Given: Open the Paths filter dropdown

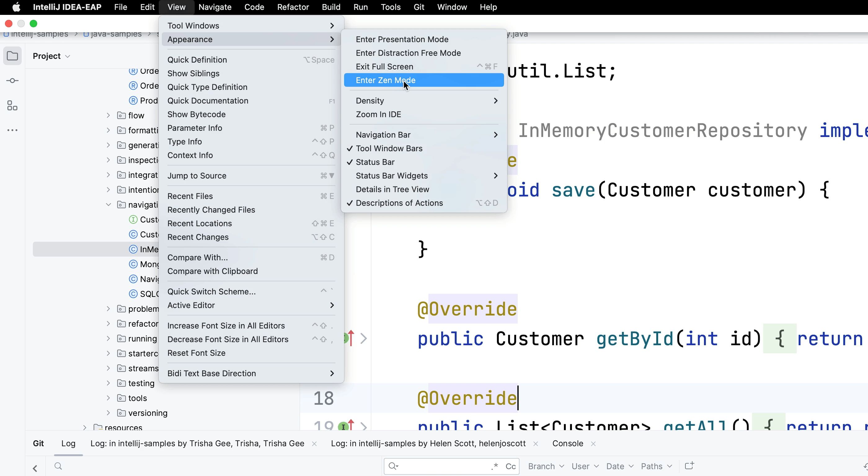Looking at the screenshot, I should pos(656,466).
